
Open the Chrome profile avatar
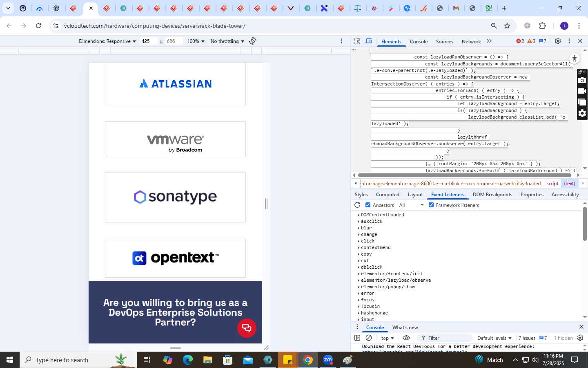(x=564, y=26)
